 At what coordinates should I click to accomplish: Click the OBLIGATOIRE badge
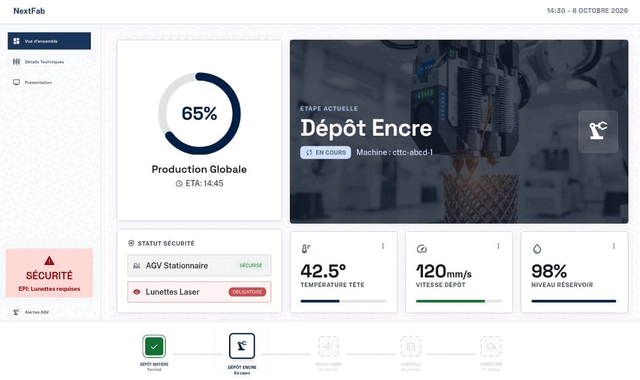(x=247, y=292)
